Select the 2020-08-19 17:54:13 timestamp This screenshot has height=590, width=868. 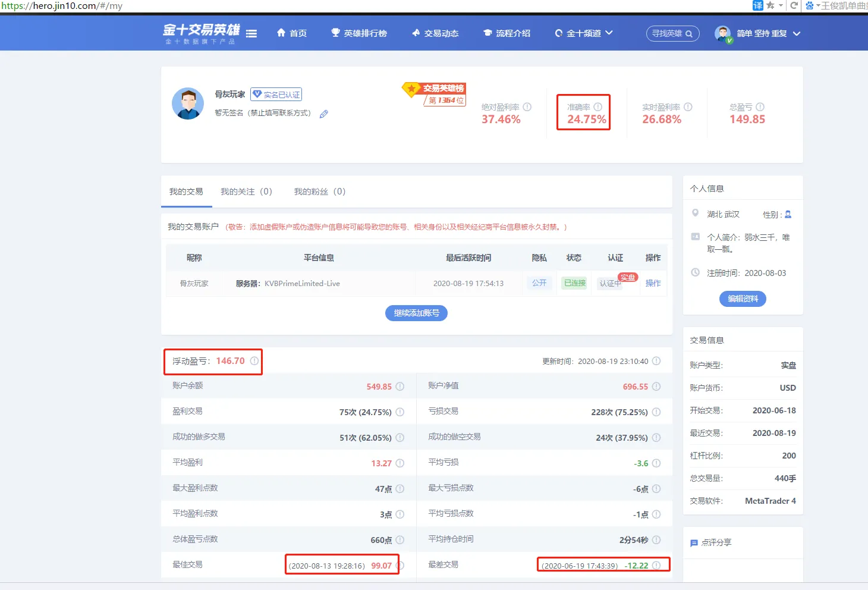(x=468, y=283)
